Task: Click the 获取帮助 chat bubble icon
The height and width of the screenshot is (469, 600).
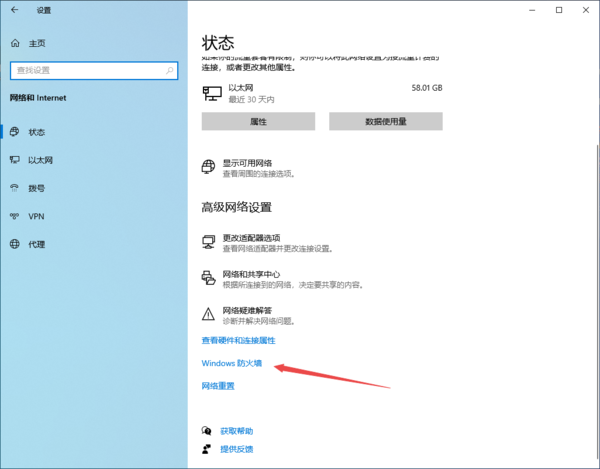Action: click(x=206, y=431)
